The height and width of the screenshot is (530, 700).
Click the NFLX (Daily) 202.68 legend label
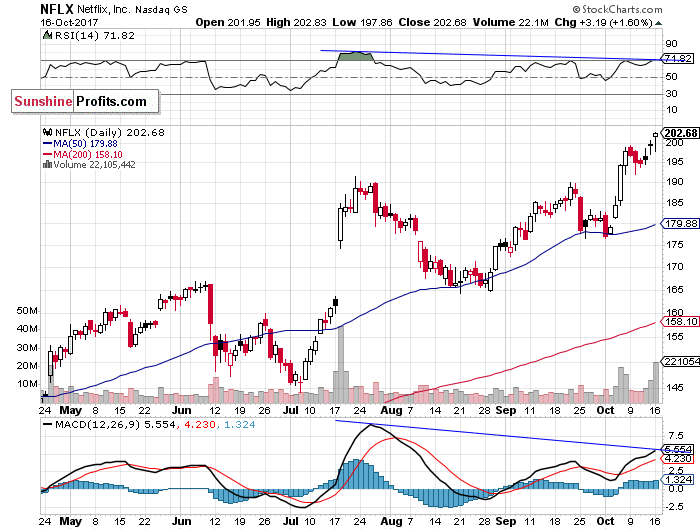coord(110,133)
